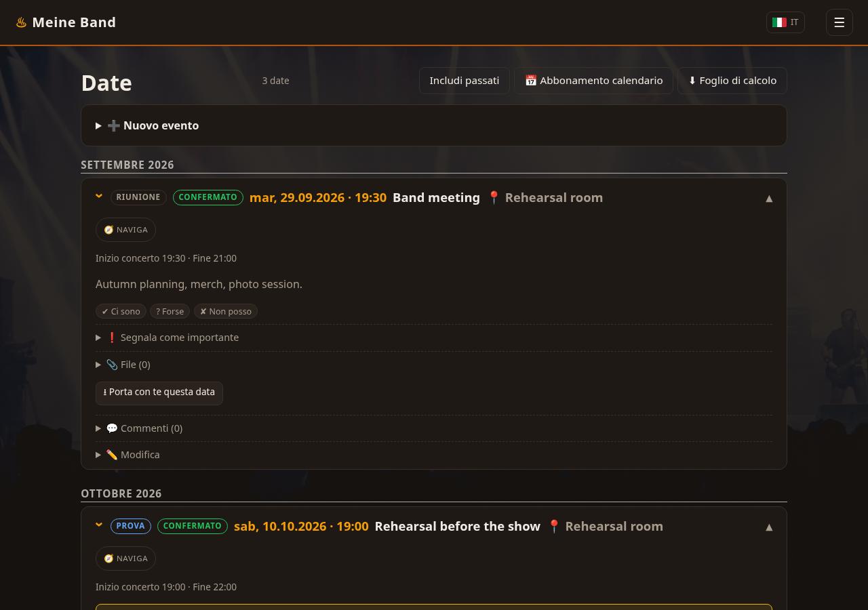868x610 pixels.
Task: Click Inizio concerto 19:00 · Fine 22:00
Action: 166,587
